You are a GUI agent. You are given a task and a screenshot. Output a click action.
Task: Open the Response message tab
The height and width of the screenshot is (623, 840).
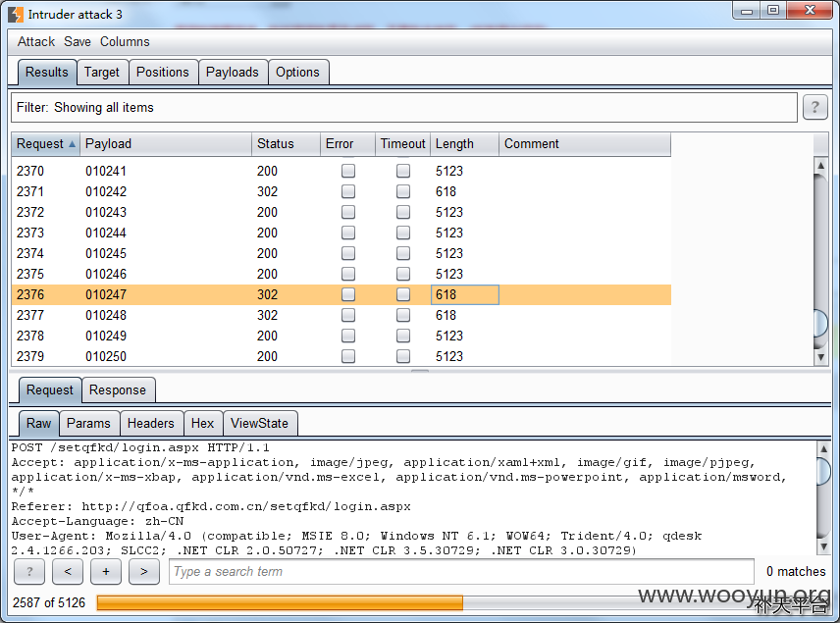point(118,389)
